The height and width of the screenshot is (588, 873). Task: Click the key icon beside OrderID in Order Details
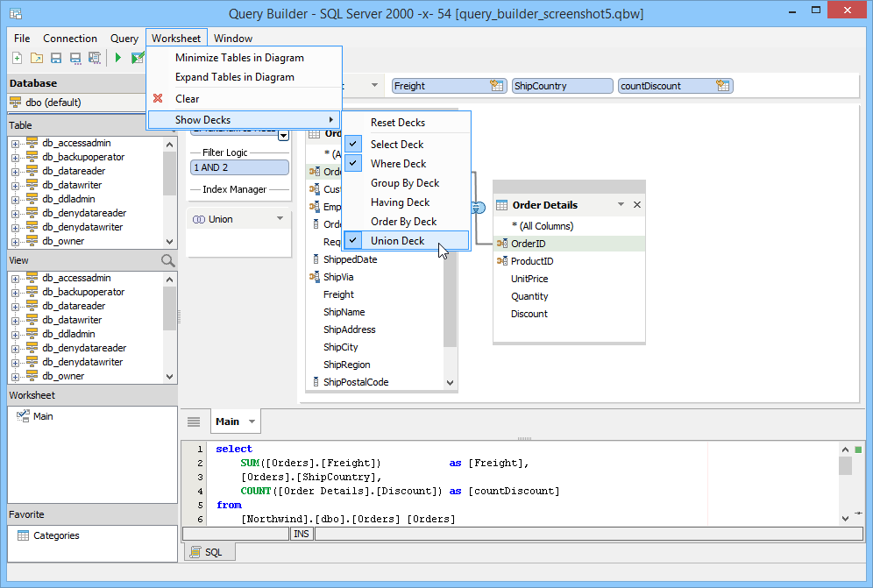502,244
